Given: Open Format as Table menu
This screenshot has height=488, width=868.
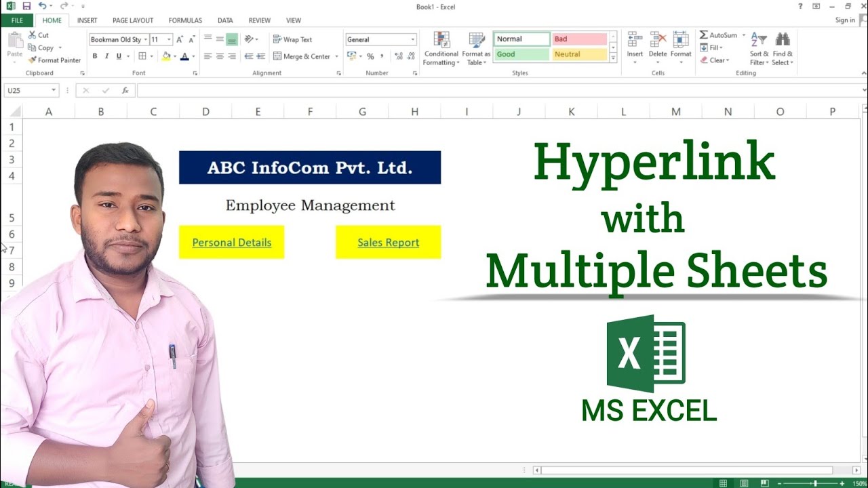Looking at the screenshot, I should pyautogui.click(x=476, y=48).
